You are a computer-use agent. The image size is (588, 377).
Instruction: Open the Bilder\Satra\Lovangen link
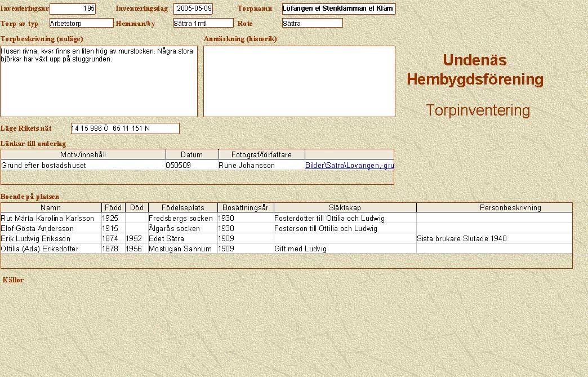point(349,166)
